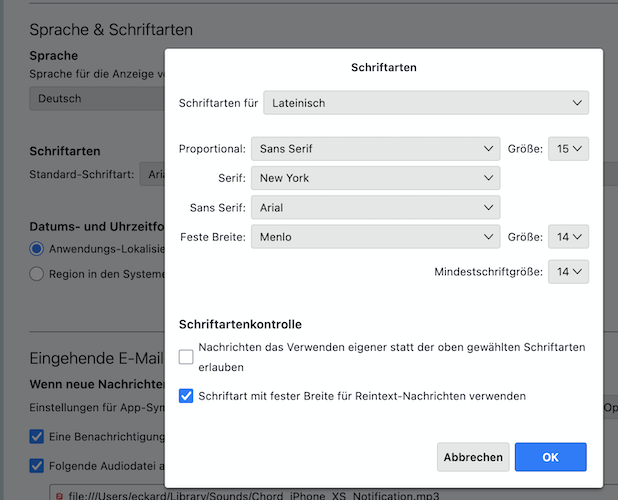Open the Serif font dropdown showing New York

coord(375,178)
